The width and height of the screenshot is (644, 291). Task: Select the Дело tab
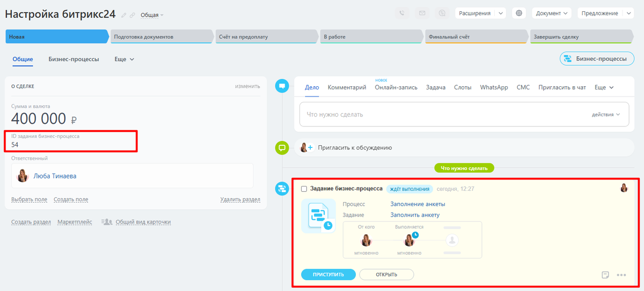click(x=312, y=87)
